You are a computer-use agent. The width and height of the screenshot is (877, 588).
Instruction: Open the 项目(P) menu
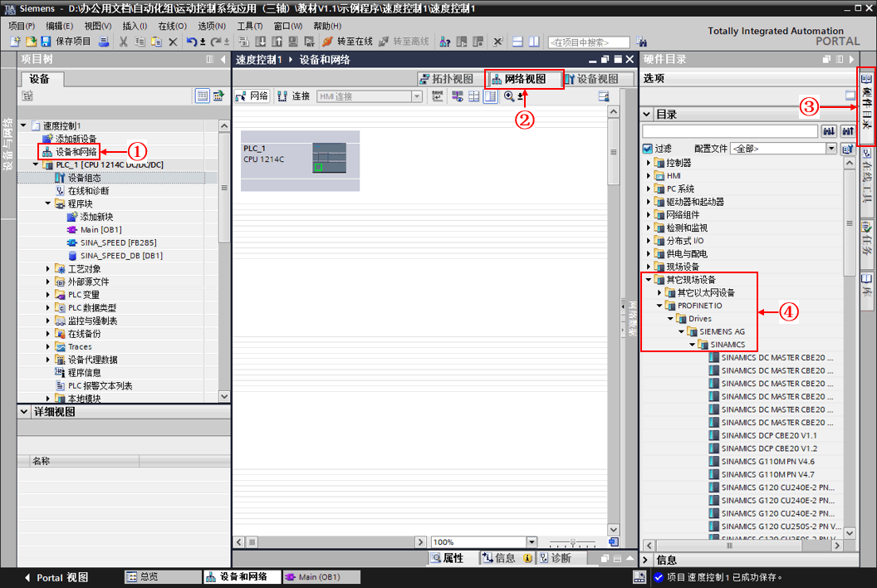click(x=22, y=26)
